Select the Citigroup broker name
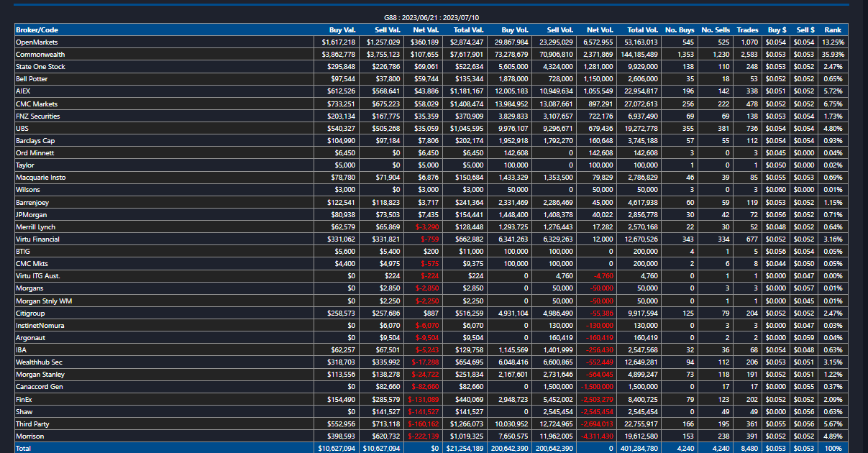Image resolution: width=868 pixels, height=453 pixels. coord(31,314)
